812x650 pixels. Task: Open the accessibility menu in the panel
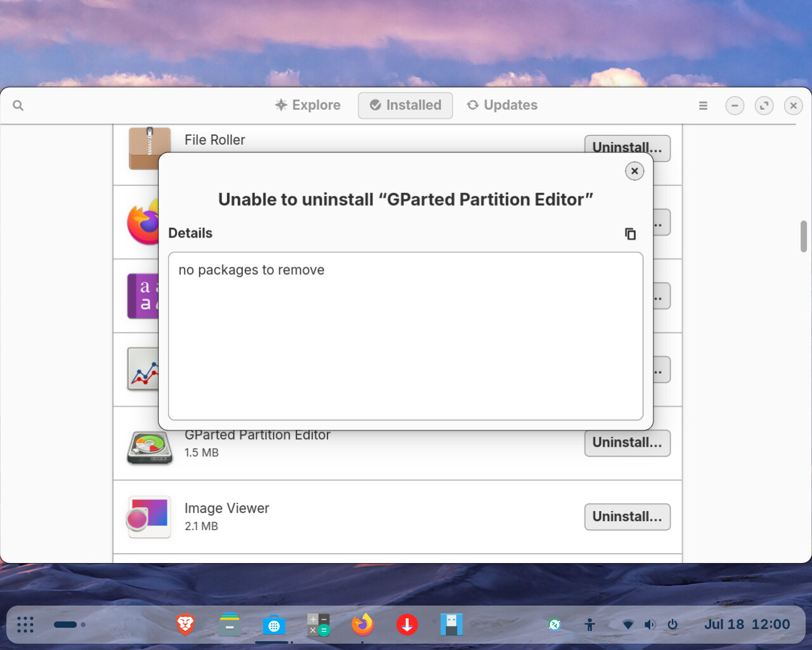590,625
